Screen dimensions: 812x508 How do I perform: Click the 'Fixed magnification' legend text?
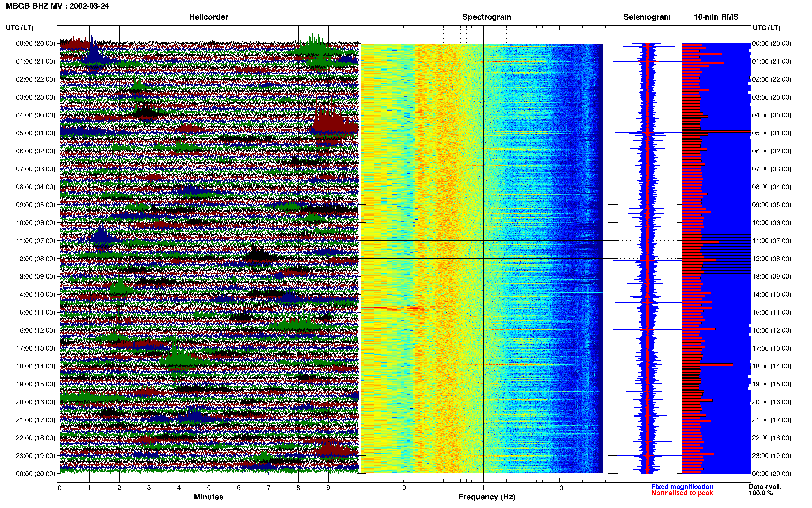tap(682, 486)
